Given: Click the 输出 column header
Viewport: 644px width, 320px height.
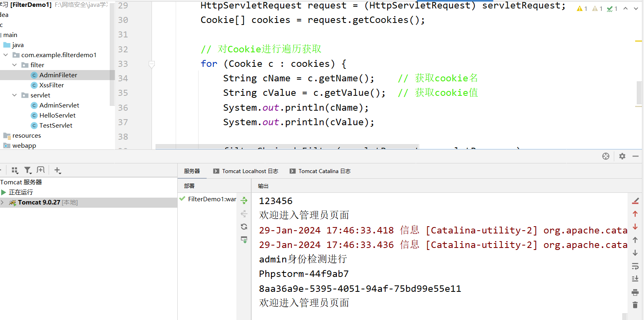Looking at the screenshot, I should [x=263, y=186].
